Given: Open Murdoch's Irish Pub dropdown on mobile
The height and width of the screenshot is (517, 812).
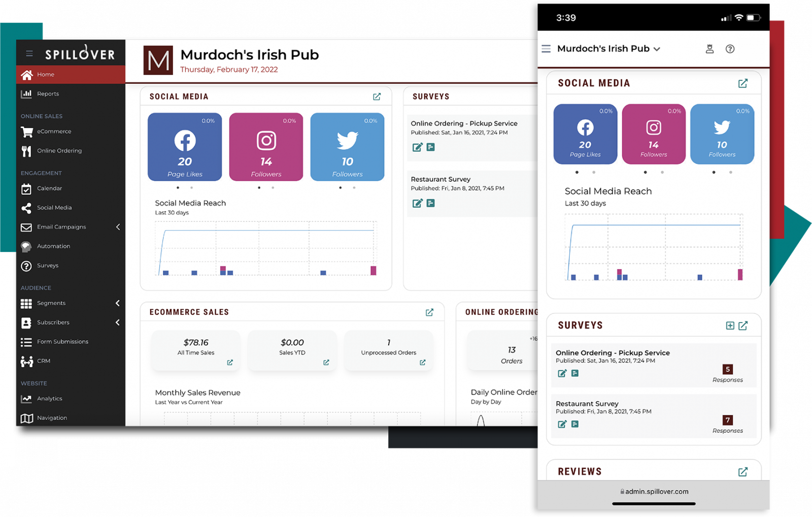Looking at the screenshot, I should [608, 49].
